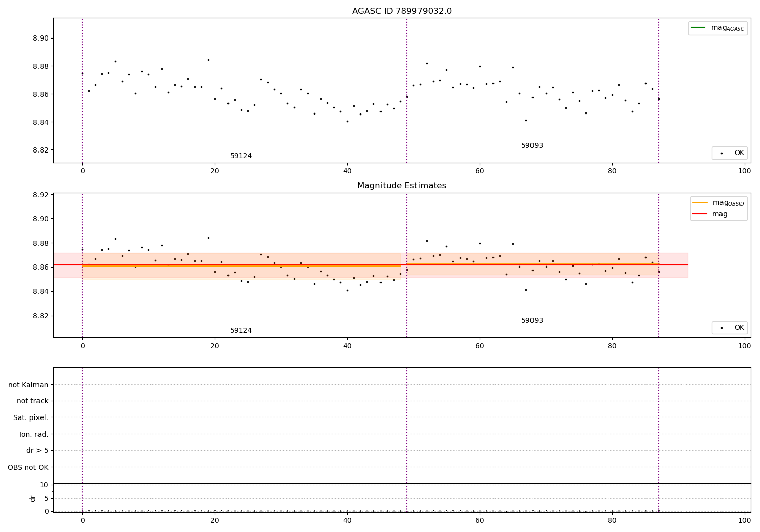Click the 8.90 tick label on the top plot
This screenshot has width=760, height=532.
[x=41, y=39]
